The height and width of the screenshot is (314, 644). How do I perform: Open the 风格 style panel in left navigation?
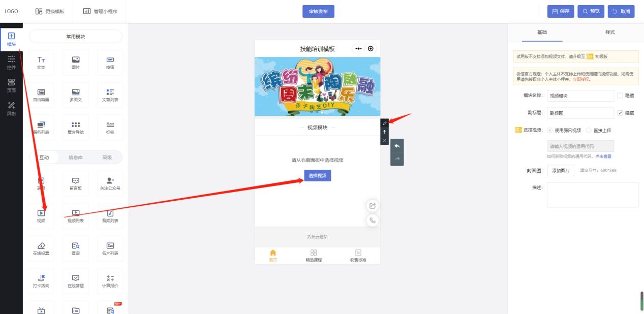(x=11, y=109)
